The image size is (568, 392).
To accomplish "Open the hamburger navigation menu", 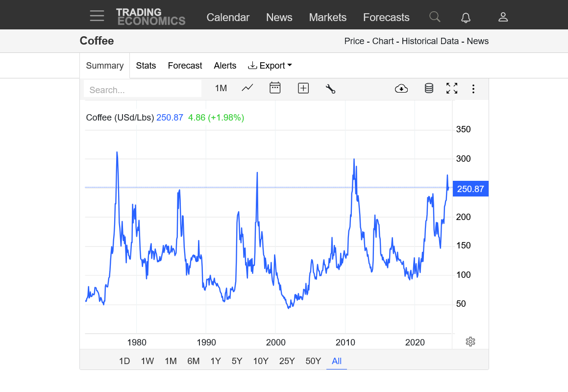I will pos(97,16).
